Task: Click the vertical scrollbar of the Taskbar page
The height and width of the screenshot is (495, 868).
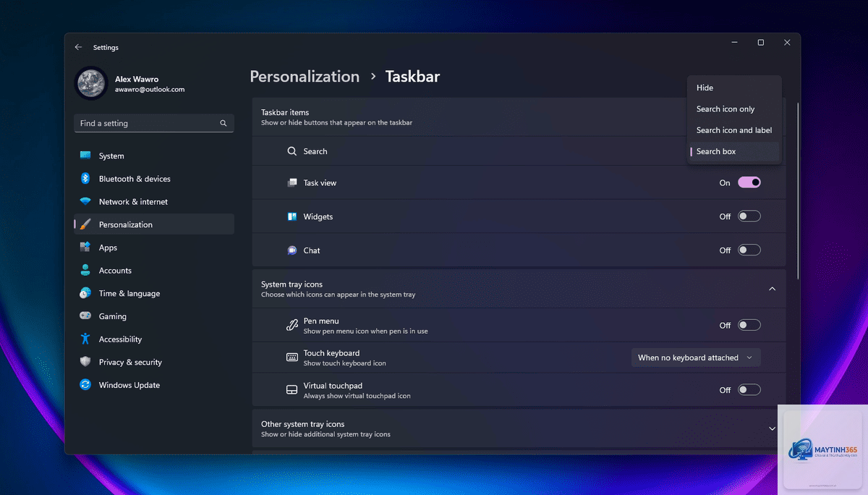Action: pyautogui.click(x=798, y=191)
